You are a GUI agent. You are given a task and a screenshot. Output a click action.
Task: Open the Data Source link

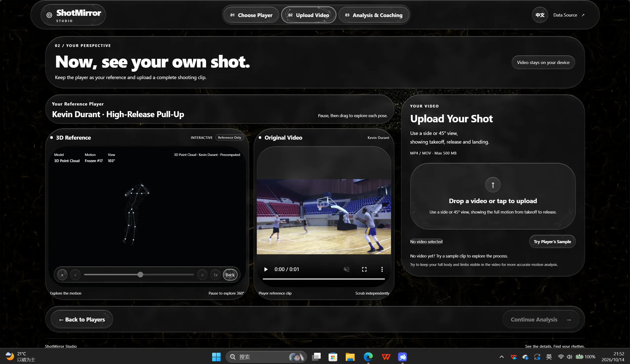click(568, 15)
